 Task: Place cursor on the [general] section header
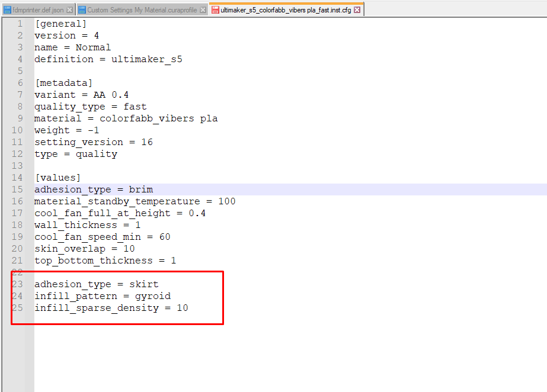tap(60, 24)
